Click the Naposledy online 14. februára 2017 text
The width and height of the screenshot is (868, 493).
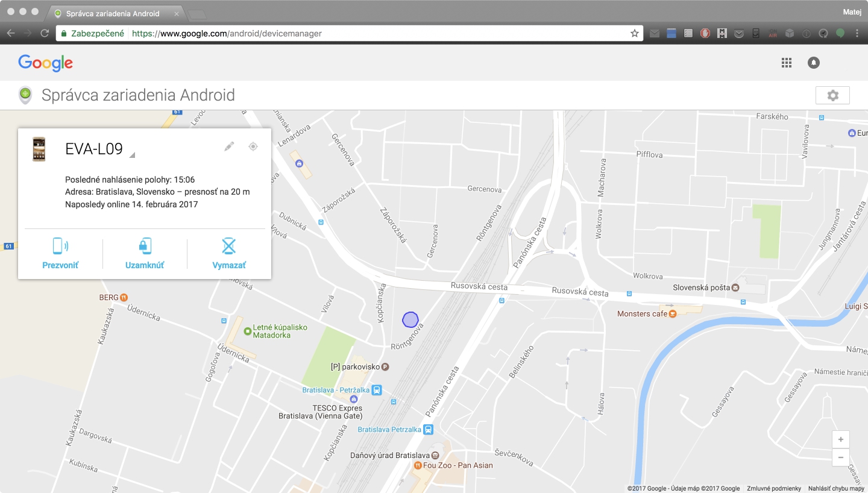coord(131,204)
